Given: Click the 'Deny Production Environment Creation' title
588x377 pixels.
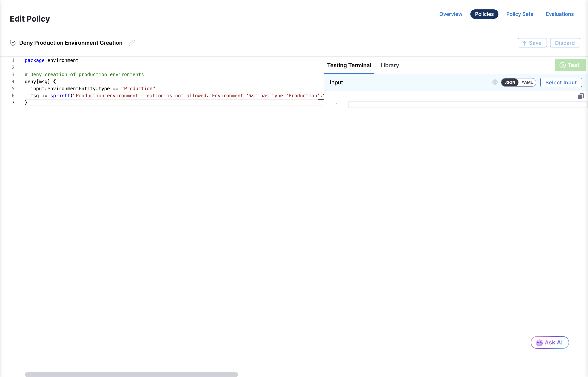Looking at the screenshot, I should [x=71, y=43].
